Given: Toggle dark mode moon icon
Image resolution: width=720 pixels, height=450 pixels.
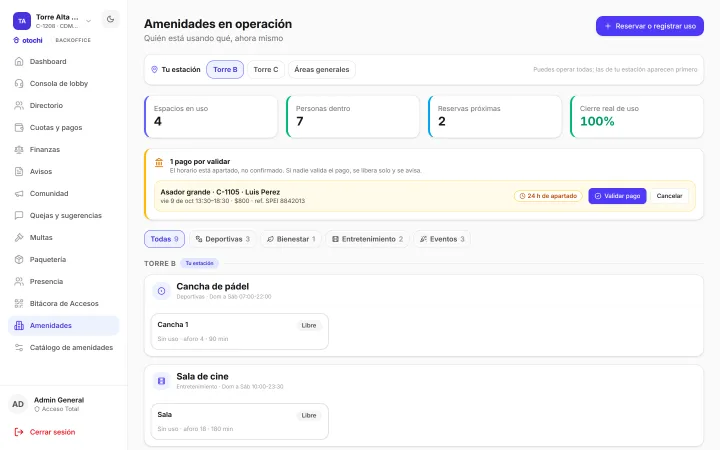Looking at the screenshot, I should 110,19.
